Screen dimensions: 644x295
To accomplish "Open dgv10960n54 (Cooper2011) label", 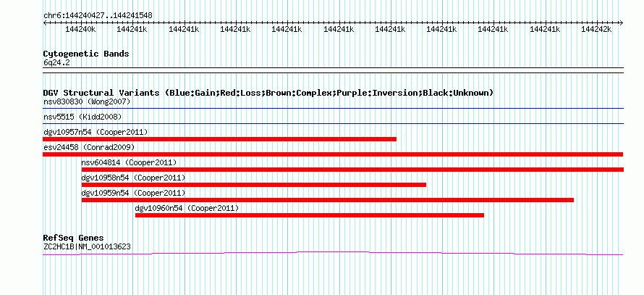I will pyautogui.click(x=187, y=208).
